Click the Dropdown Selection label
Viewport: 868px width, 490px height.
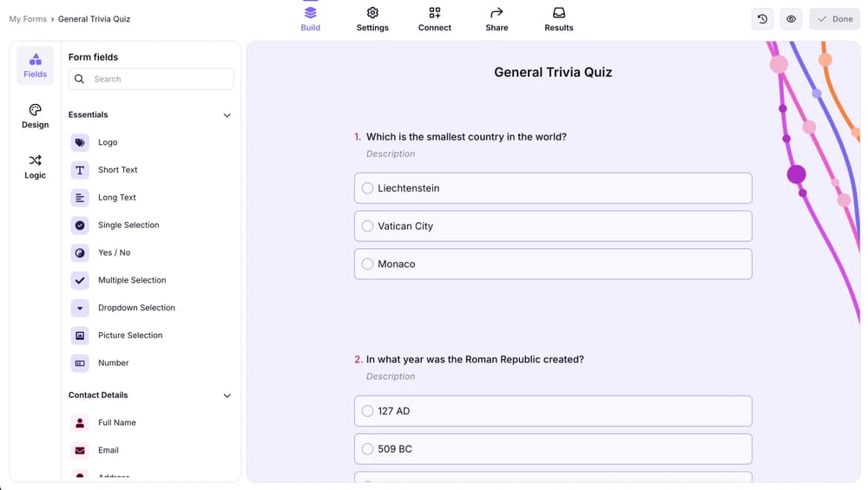pyautogui.click(x=137, y=308)
